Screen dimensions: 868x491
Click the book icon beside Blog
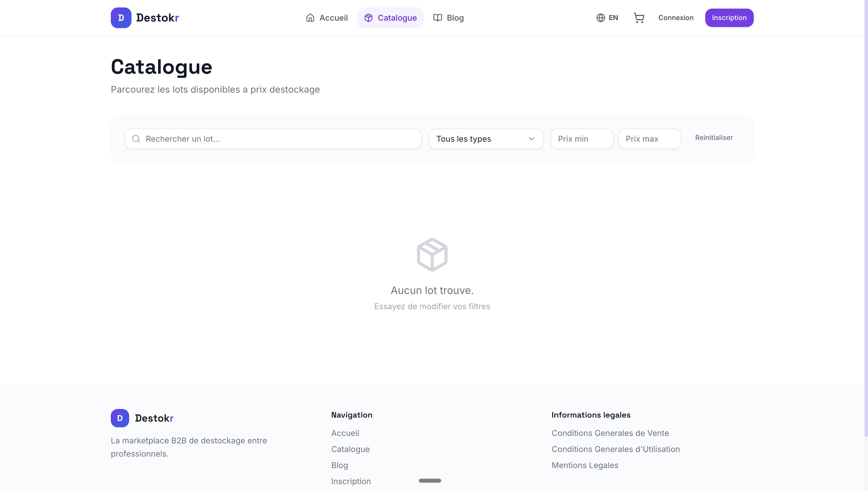(x=437, y=17)
